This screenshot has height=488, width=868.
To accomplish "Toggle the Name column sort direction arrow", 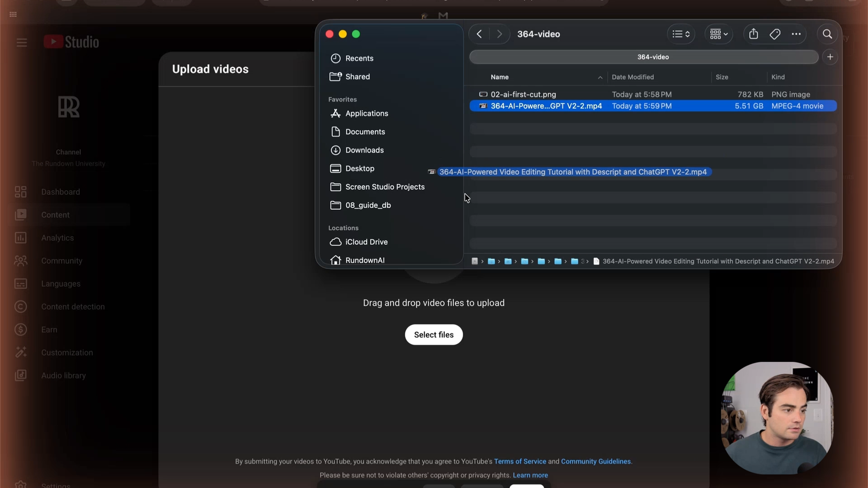I will 600,78.
